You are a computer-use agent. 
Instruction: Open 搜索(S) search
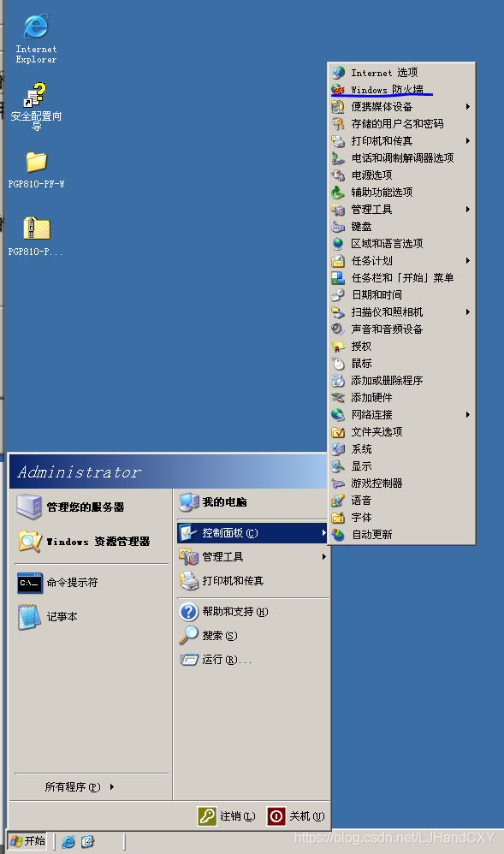click(x=253, y=636)
